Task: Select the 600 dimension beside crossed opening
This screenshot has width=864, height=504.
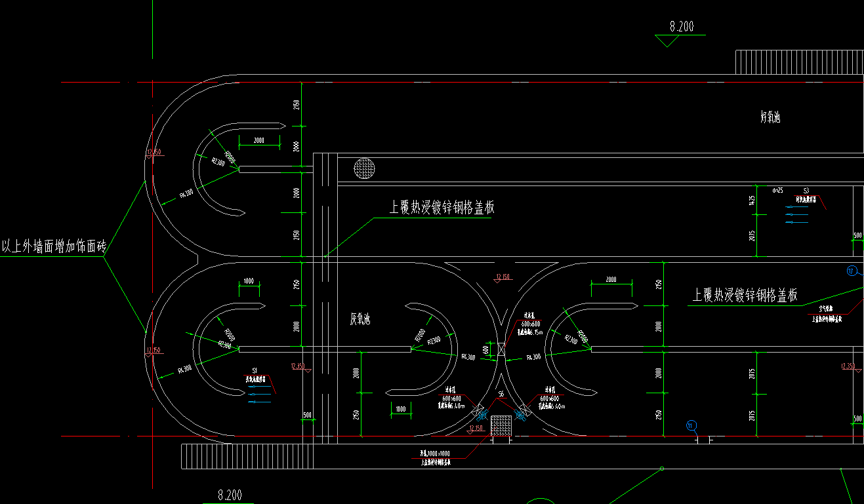Action: pyautogui.click(x=486, y=350)
